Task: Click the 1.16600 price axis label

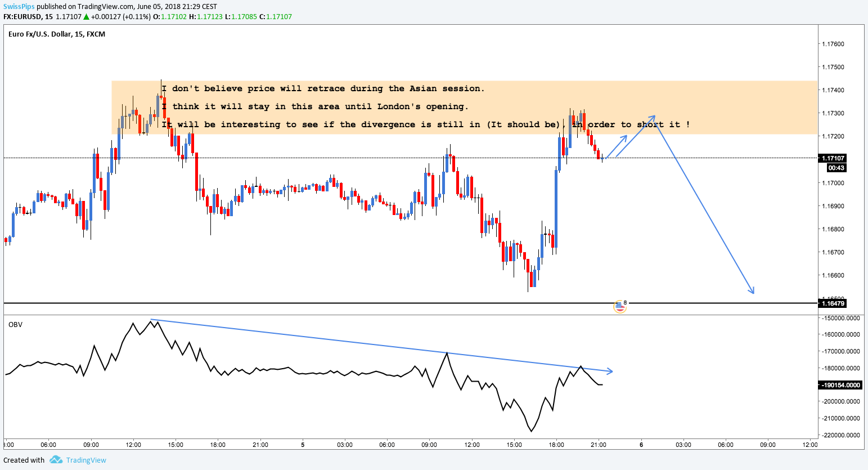Action: click(x=833, y=275)
